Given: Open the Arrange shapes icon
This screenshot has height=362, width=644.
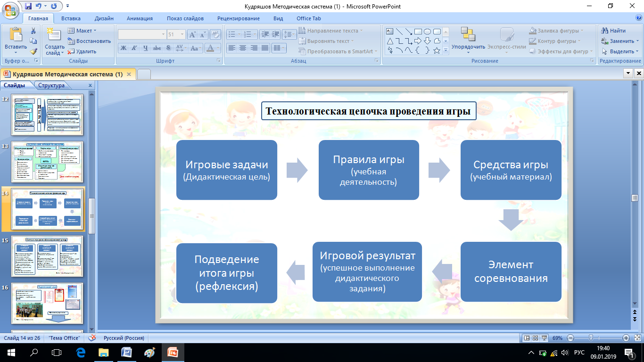Looking at the screenshot, I should [468, 34].
